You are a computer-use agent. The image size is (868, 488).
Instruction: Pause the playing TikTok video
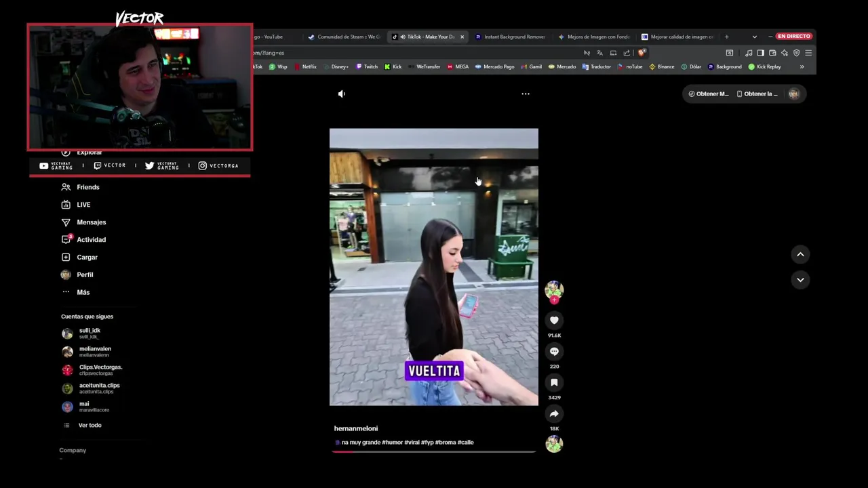(434, 267)
